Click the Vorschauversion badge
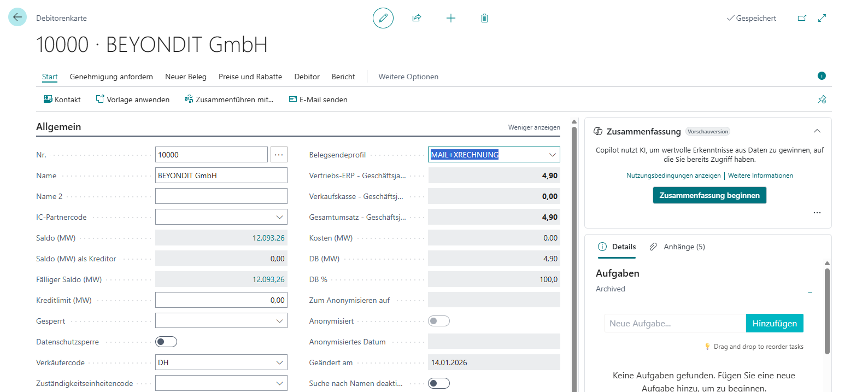This screenshot has width=868, height=392. click(708, 131)
